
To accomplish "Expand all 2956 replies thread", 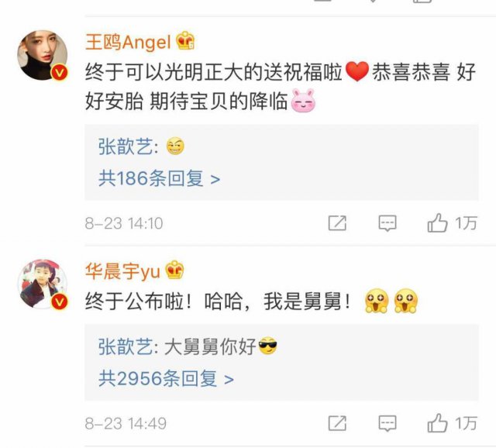I will tap(166, 378).
